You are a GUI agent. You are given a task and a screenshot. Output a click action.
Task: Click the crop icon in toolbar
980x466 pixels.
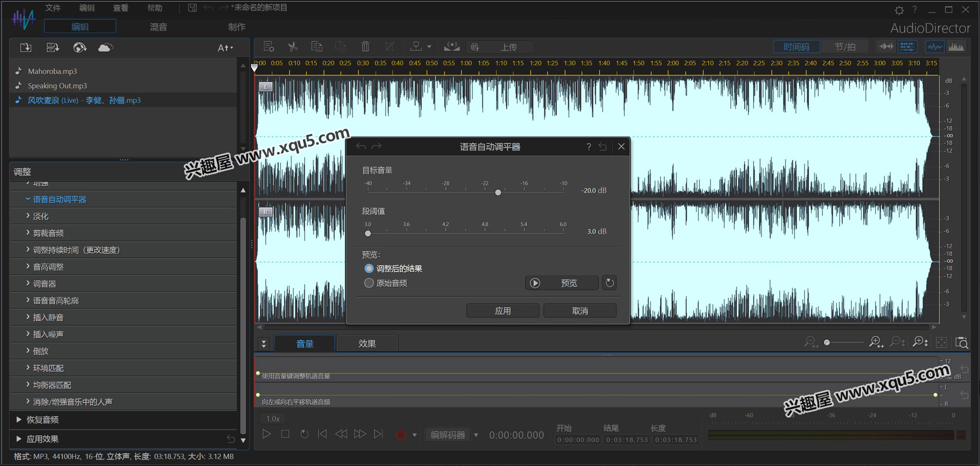pyautogui.click(x=390, y=47)
